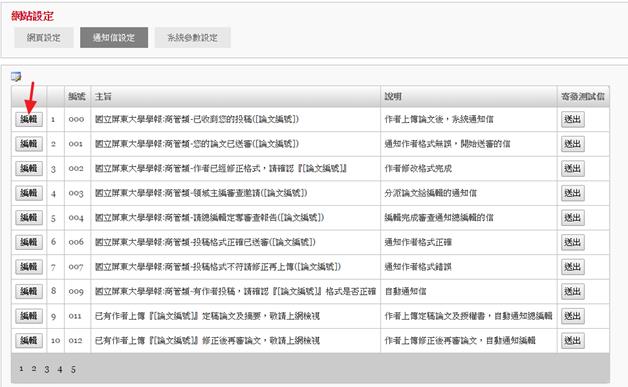Click subject text of row 007
The image size is (628, 387).
point(218,267)
